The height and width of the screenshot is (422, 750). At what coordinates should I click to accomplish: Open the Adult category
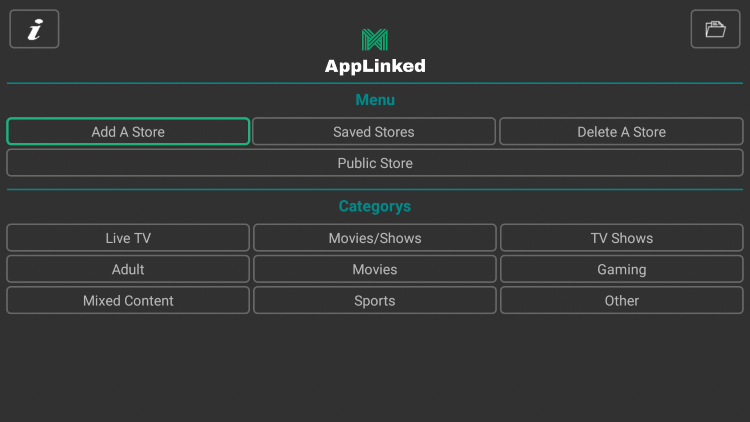coord(128,269)
